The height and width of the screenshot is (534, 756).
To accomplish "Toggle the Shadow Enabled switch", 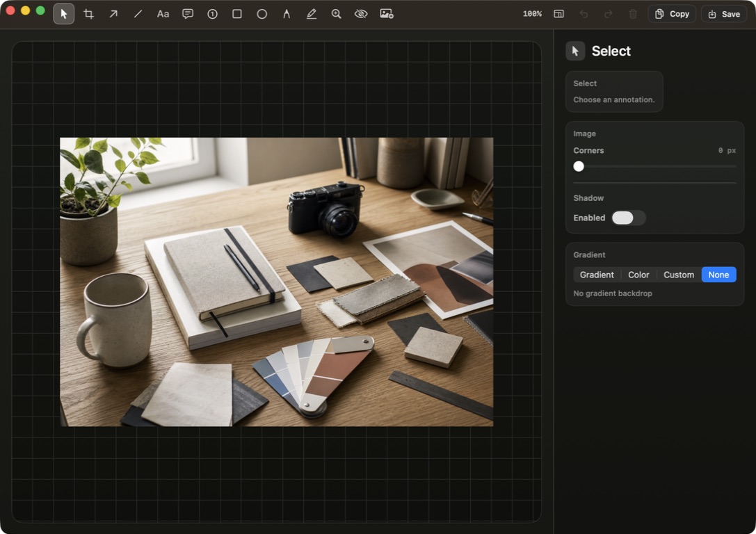I will 628,218.
